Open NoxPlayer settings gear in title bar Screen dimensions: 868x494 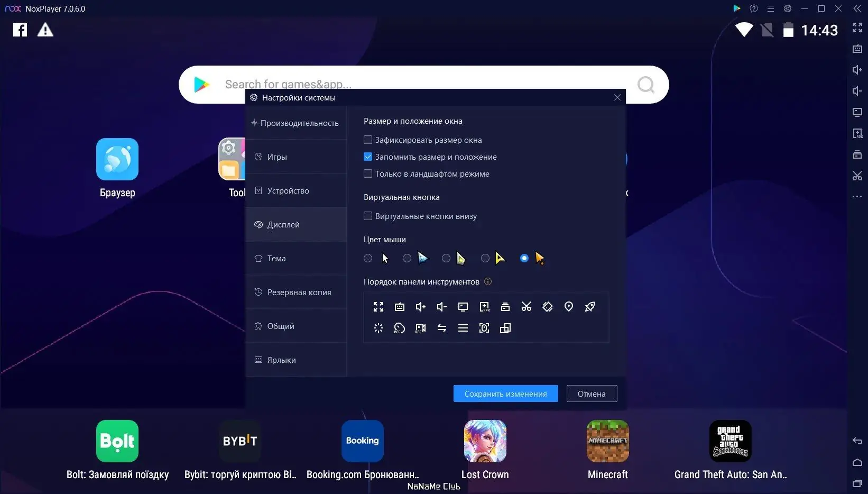tap(788, 8)
